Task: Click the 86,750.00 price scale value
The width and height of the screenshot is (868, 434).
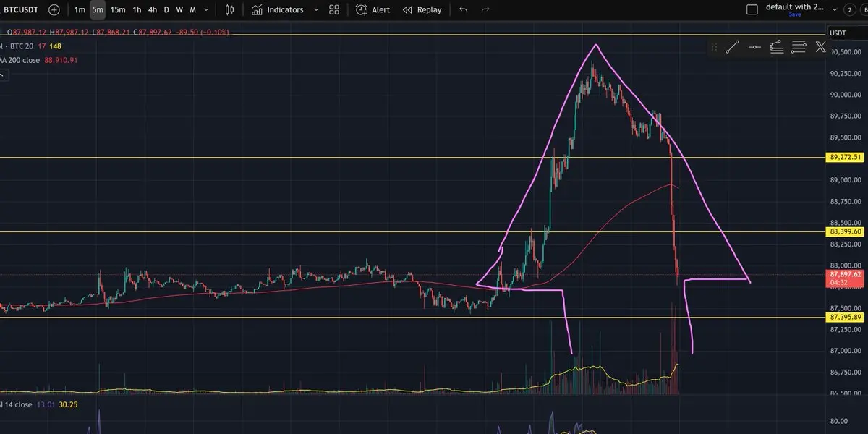Action: coord(845,373)
